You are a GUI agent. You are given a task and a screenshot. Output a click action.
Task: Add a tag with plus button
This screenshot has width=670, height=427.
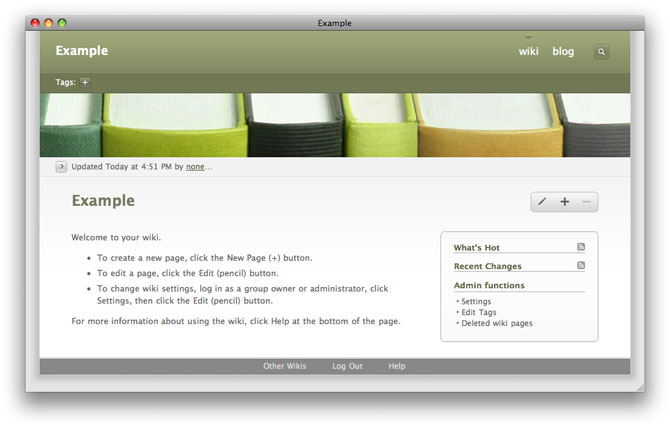[x=85, y=82]
